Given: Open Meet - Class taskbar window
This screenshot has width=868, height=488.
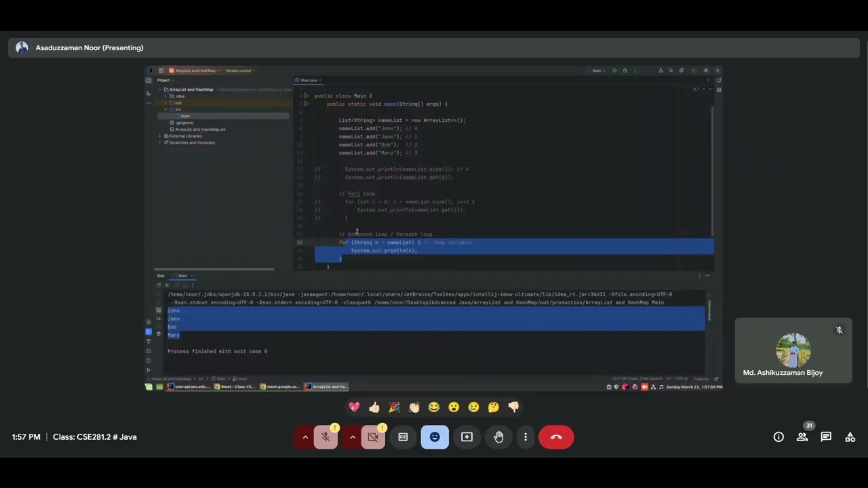Looking at the screenshot, I should click(x=235, y=386).
